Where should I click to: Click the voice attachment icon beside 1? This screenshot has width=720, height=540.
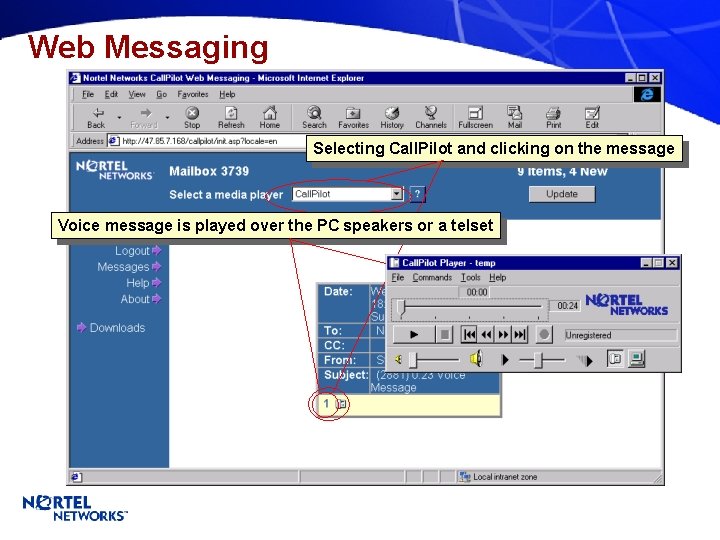click(341, 404)
